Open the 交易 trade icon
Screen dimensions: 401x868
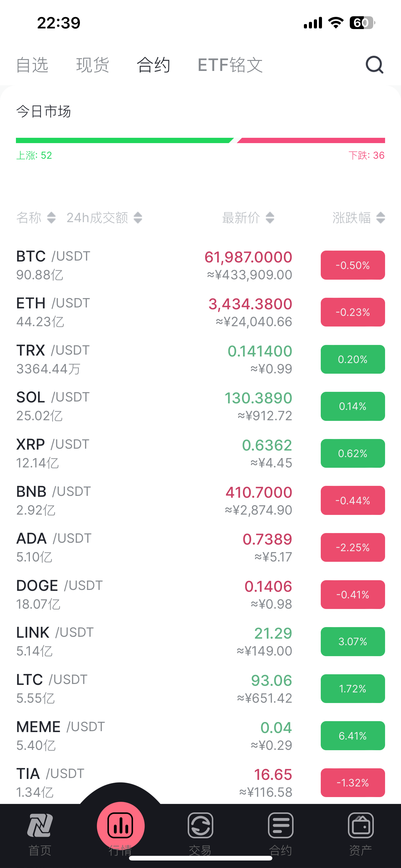[x=200, y=826]
